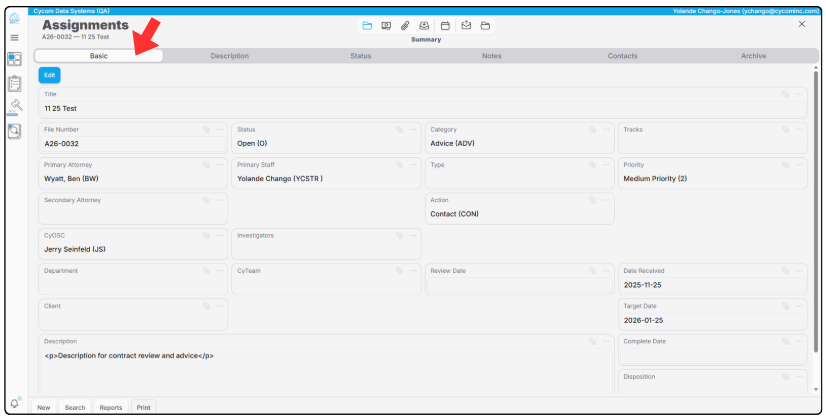Copy the Priority field value
The image size is (826, 418).
[x=785, y=164]
